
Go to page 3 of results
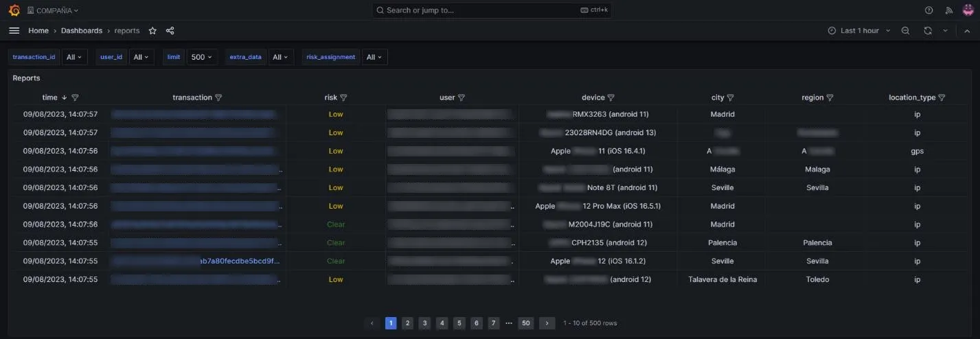click(x=424, y=323)
